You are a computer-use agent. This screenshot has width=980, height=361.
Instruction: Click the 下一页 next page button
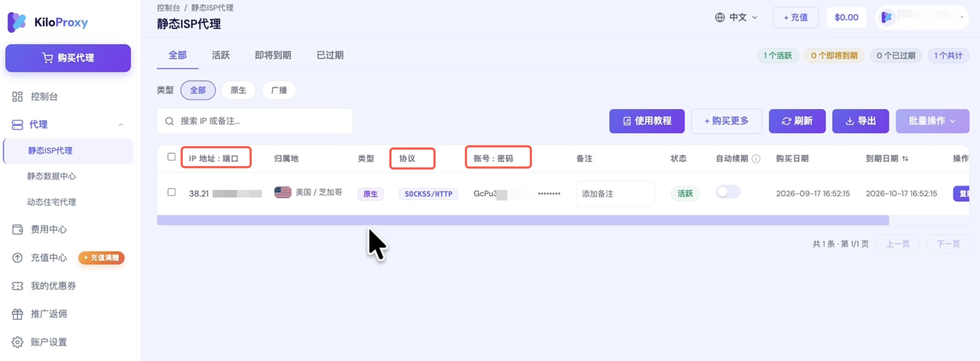pos(948,244)
